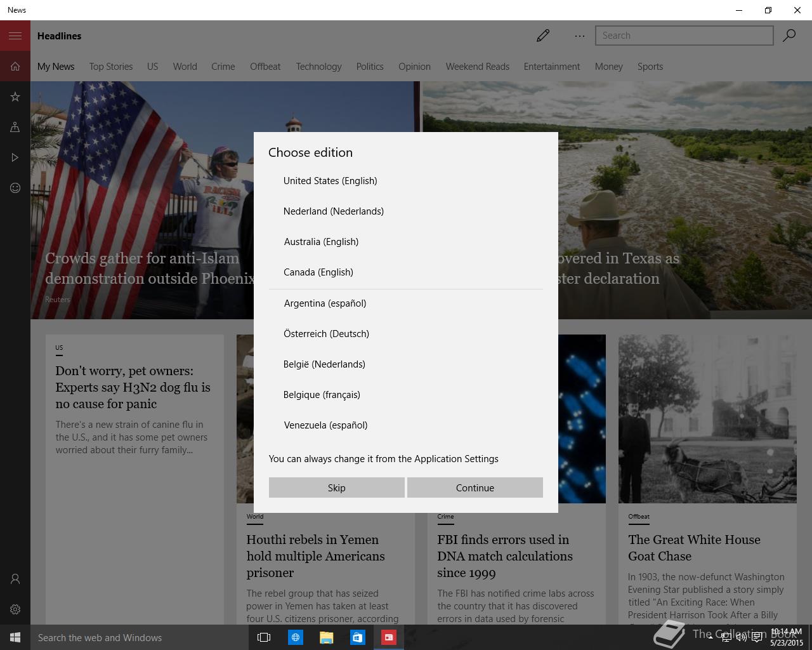
Task: Select Nederland (Nederlands) edition
Action: (x=406, y=211)
